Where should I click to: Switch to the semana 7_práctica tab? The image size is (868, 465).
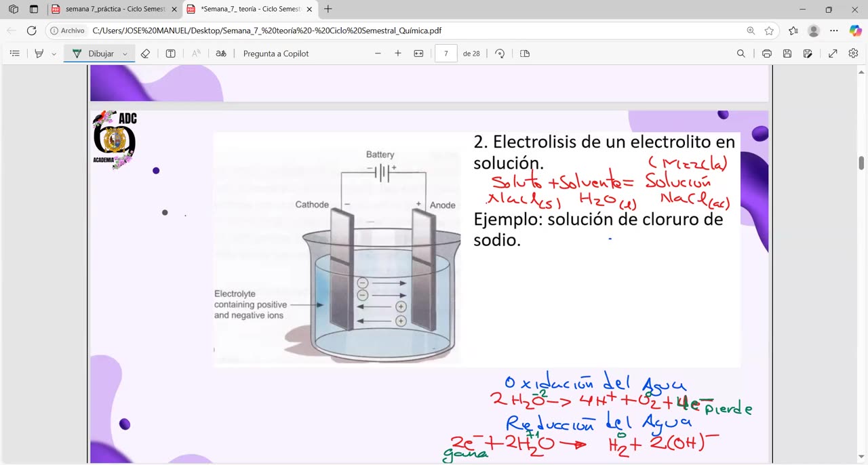pyautogui.click(x=115, y=9)
